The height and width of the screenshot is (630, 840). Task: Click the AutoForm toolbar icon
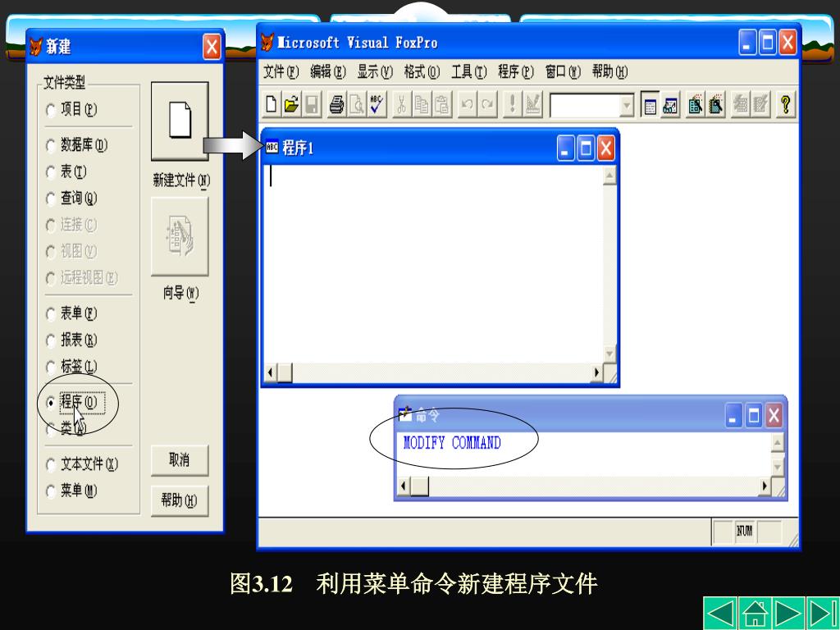(x=741, y=104)
